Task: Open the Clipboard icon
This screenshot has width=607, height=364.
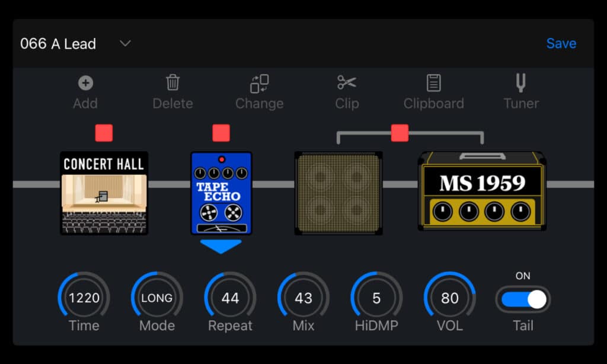Action: 433,83
